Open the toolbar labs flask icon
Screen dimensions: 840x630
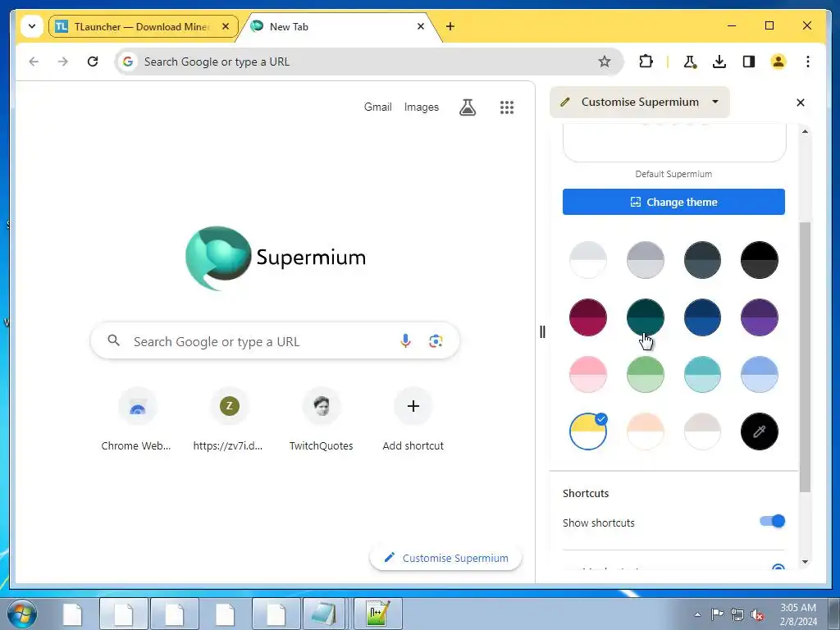(x=690, y=62)
